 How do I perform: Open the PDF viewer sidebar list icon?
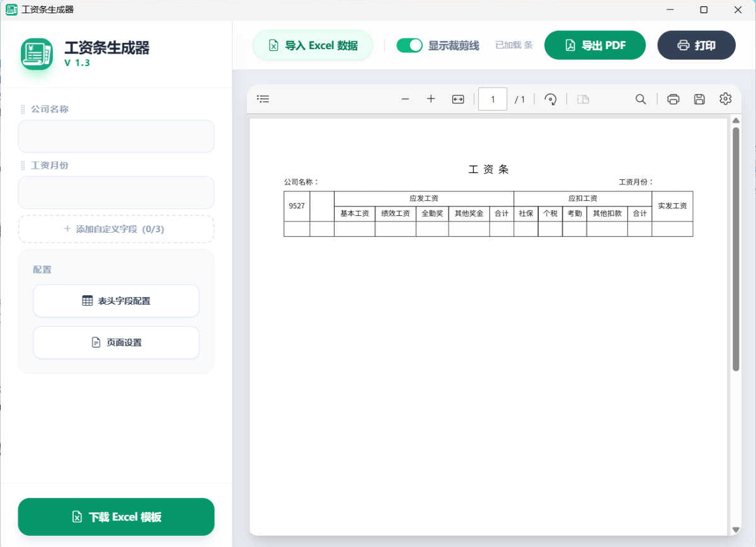click(263, 99)
